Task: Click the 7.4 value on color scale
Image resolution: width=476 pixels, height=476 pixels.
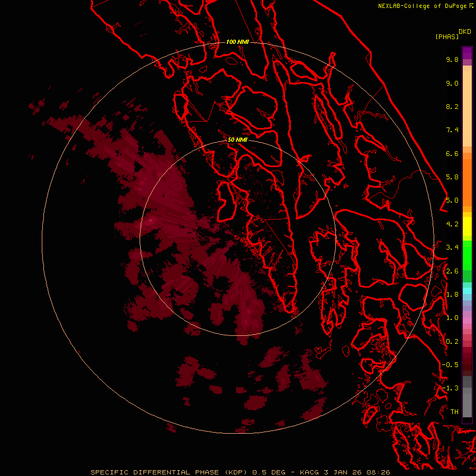Action: click(452, 130)
